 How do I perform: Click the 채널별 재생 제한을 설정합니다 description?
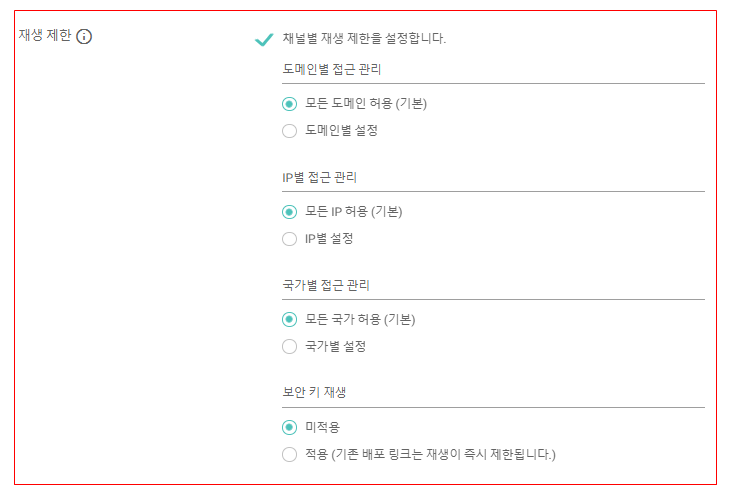coord(364,38)
